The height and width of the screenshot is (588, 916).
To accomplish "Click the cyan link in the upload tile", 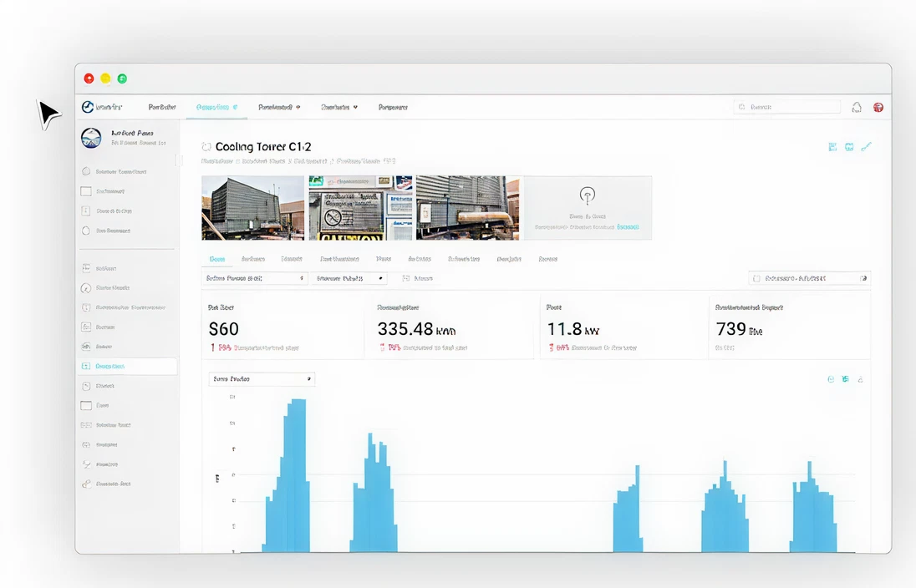I will pos(628,226).
